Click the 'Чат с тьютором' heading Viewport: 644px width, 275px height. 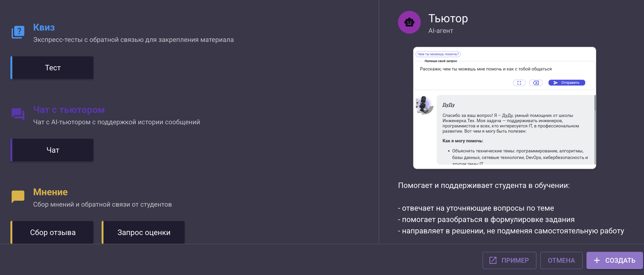click(69, 110)
